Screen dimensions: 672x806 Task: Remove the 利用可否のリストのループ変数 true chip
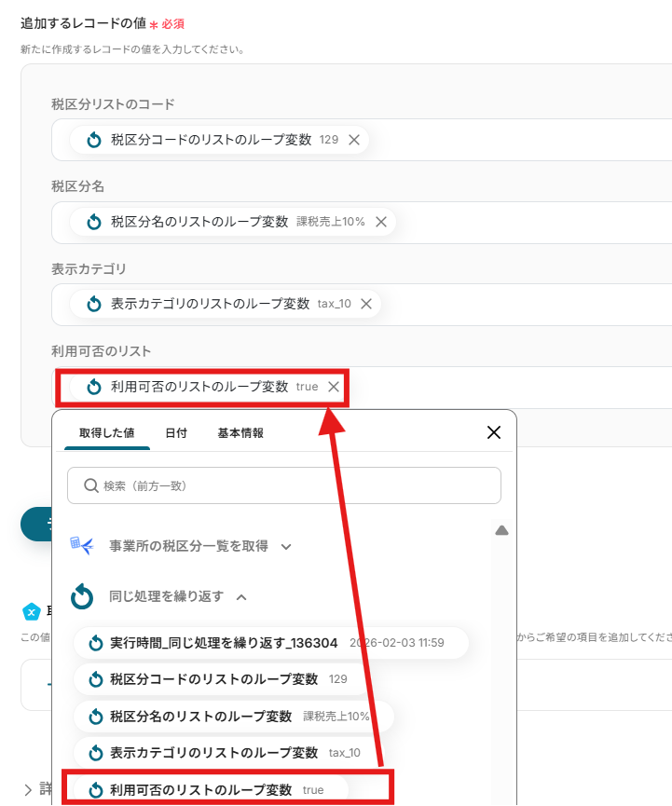pos(334,387)
